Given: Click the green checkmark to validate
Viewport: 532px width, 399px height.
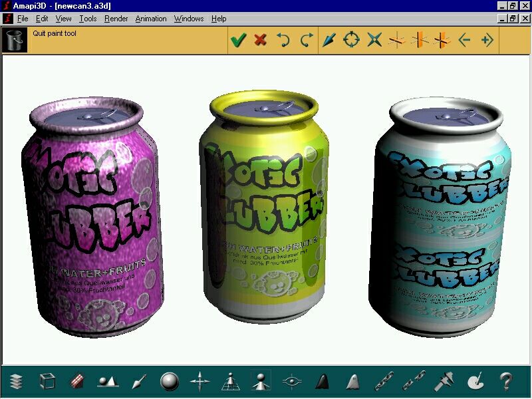Looking at the screenshot, I should click(x=238, y=41).
